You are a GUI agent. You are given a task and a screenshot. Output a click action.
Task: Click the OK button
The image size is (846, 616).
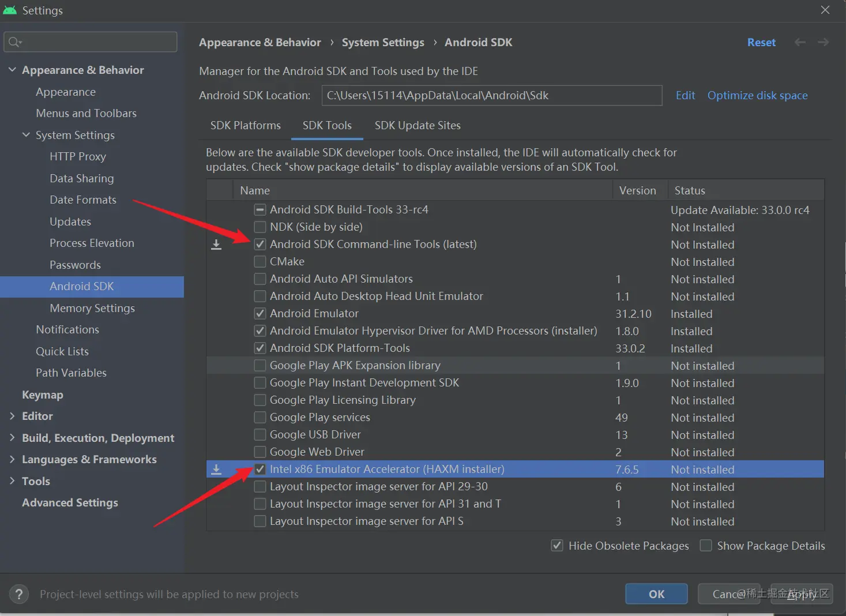pos(656,594)
